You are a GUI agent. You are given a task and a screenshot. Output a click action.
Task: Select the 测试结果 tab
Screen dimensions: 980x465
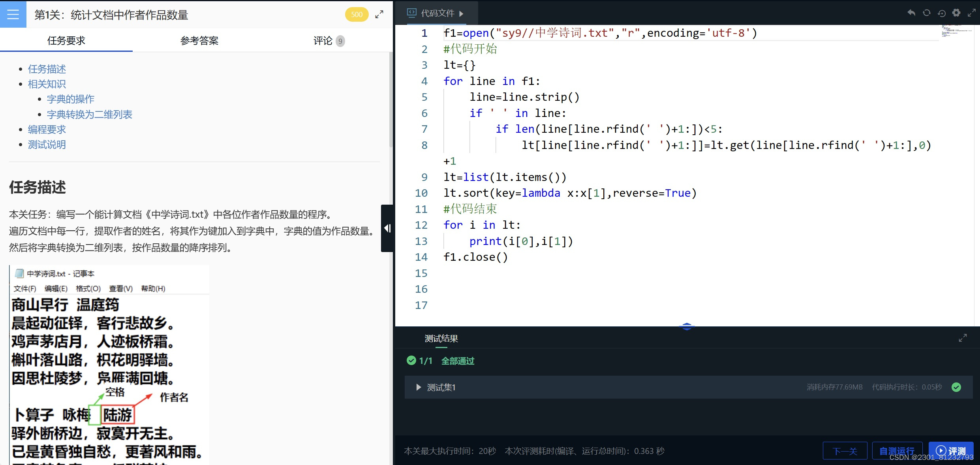click(441, 339)
